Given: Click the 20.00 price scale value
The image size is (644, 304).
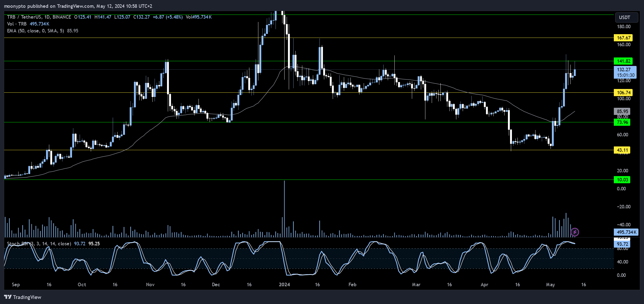Looking at the screenshot, I should click(x=622, y=171).
